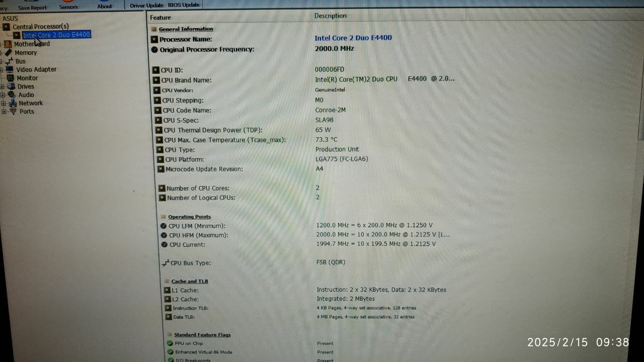Screen dimensions: 644x362
Task: Click the 2000.0 MHz frequency value
Action: pos(335,49)
